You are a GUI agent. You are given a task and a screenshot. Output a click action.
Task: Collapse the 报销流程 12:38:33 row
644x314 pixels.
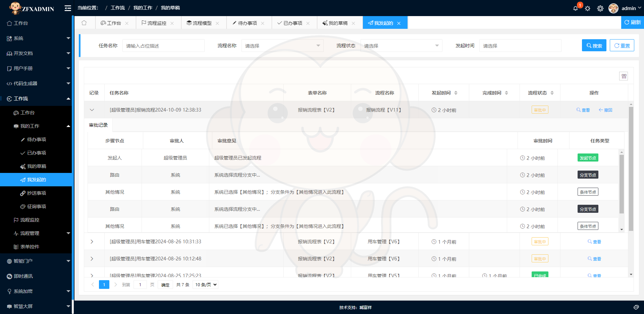92,110
